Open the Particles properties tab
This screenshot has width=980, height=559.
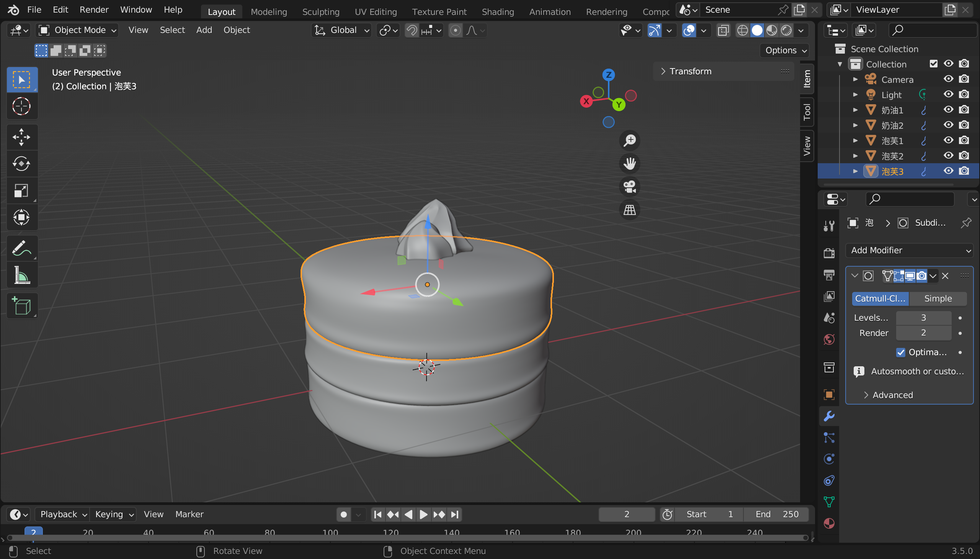[829, 438]
